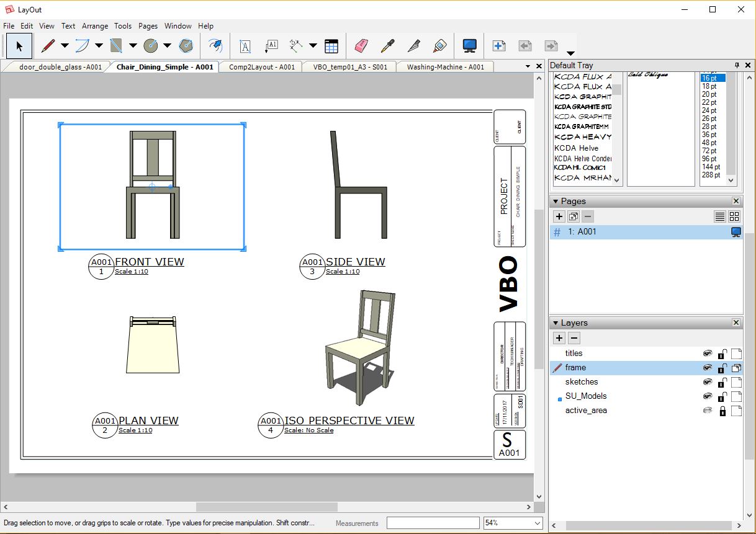Delete selected page with minus button
The image size is (756, 534).
pos(587,216)
